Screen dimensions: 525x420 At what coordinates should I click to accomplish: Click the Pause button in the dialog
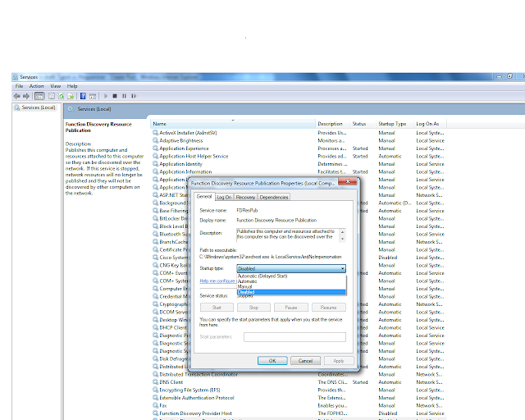[x=291, y=308]
